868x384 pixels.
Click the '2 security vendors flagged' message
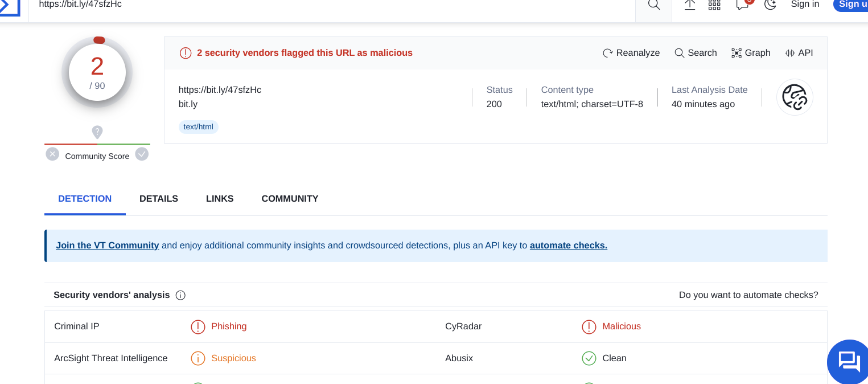coord(305,53)
